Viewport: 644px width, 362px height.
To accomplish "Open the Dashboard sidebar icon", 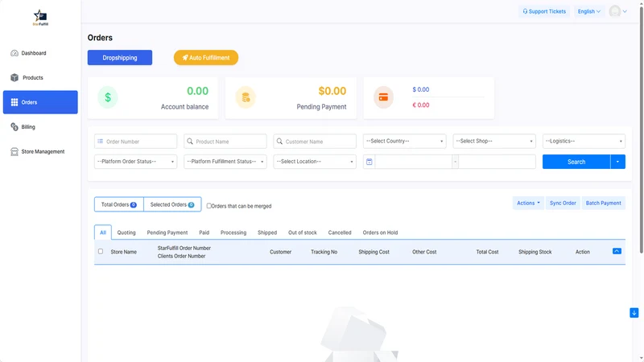I will click(x=14, y=53).
